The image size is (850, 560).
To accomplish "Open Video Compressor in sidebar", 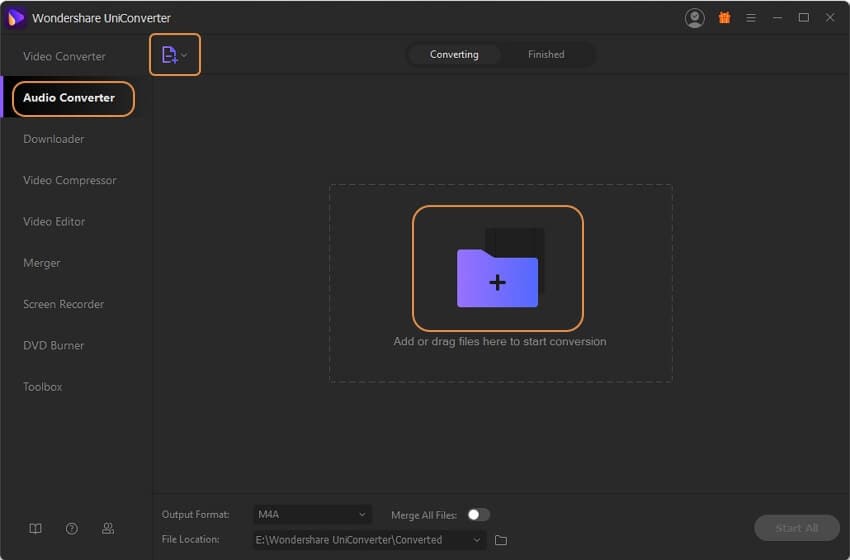I will 70,180.
